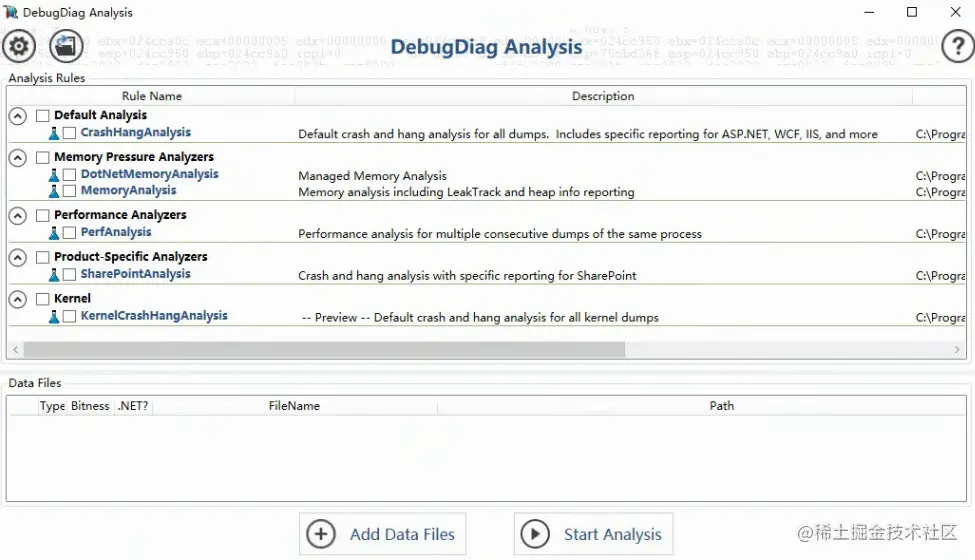The width and height of the screenshot is (975, 560).
Task: Click the Rule Name column header
Action: (x=151, y=96)
